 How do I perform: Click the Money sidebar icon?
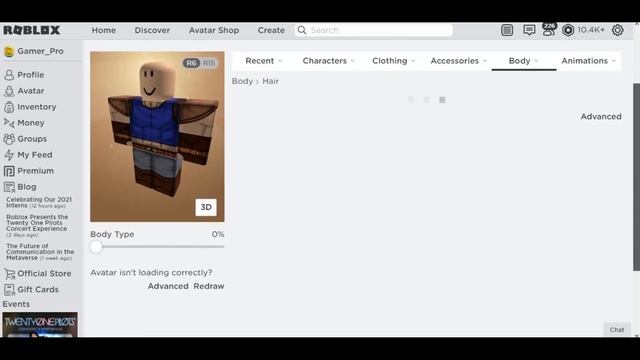click(9, 123)
